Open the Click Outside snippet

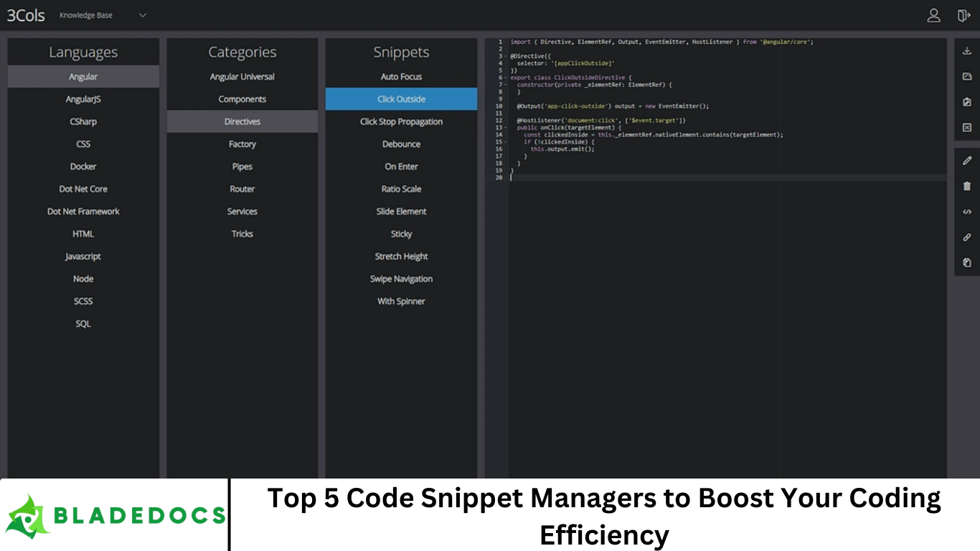401,99
